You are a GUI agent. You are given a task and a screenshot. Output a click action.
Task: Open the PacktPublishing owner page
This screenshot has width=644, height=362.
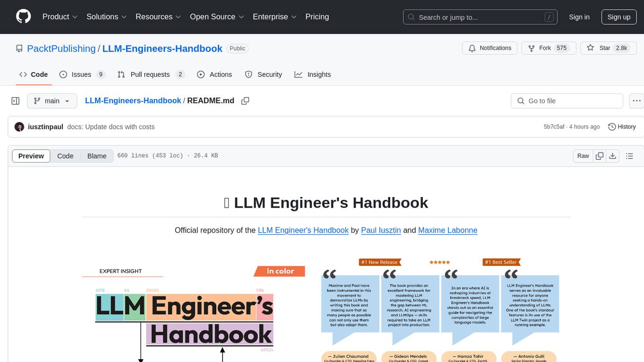pyautogui.click(x=61, y=48)
